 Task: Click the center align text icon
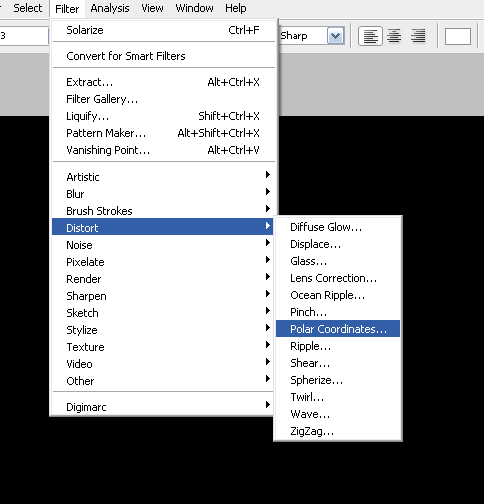[x=394, y=36]
